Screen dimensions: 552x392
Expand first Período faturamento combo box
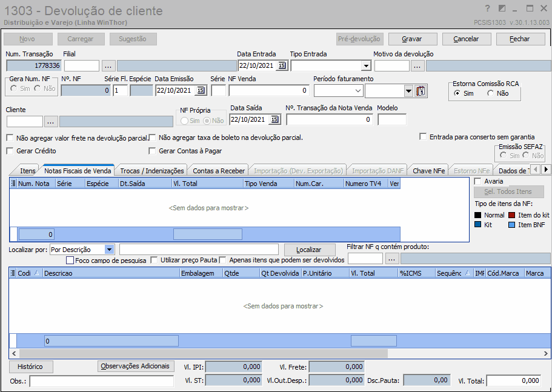tap(358, 91)
